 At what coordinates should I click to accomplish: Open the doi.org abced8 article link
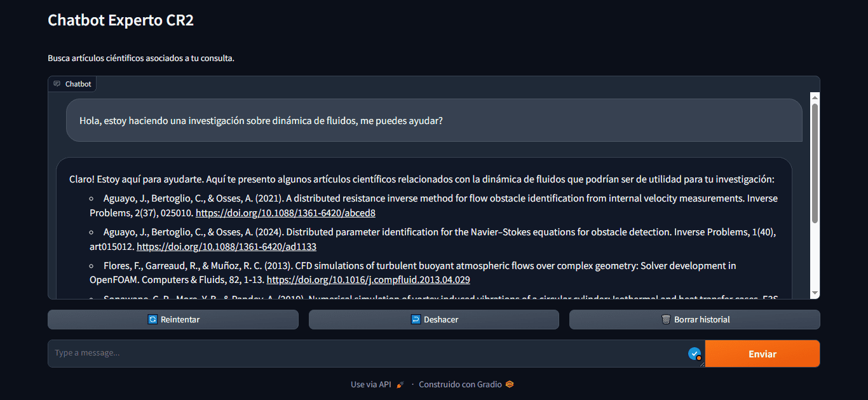[x=285, y=213]
